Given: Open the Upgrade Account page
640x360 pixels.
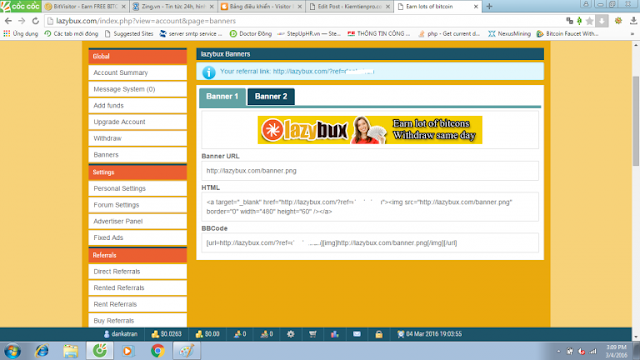Looking at the screenshot, I should click(138, 122).
